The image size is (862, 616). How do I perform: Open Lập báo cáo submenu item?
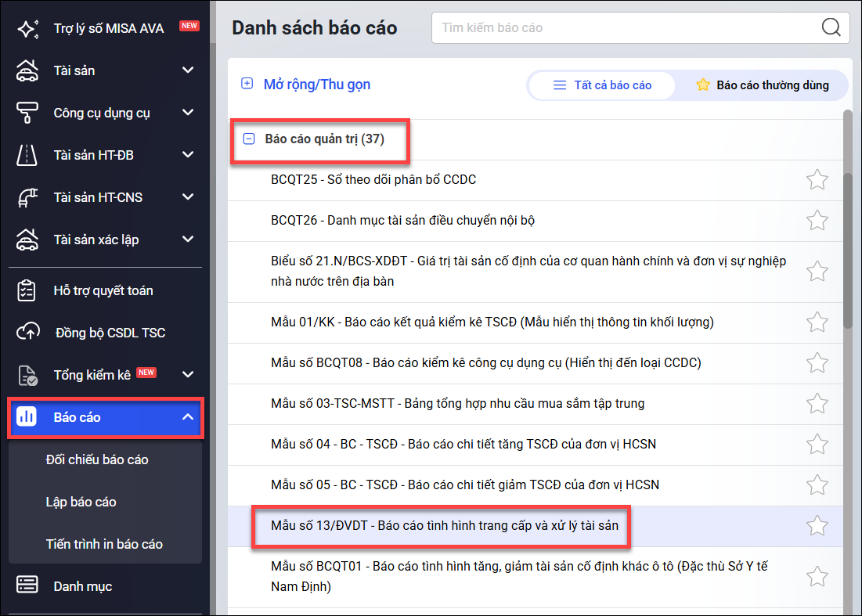coord(81,502)
